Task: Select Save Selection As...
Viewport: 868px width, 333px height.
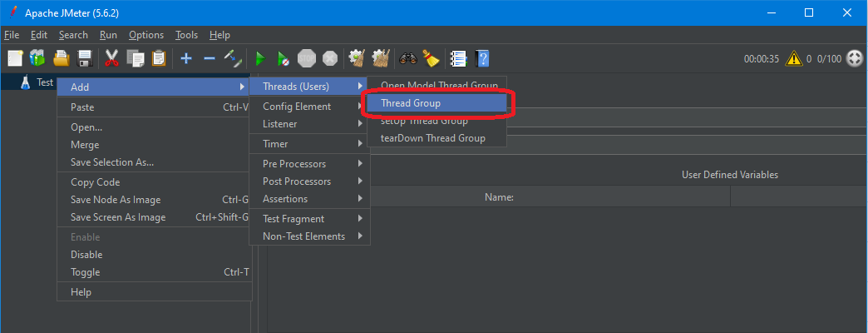Action: [155, 163]
